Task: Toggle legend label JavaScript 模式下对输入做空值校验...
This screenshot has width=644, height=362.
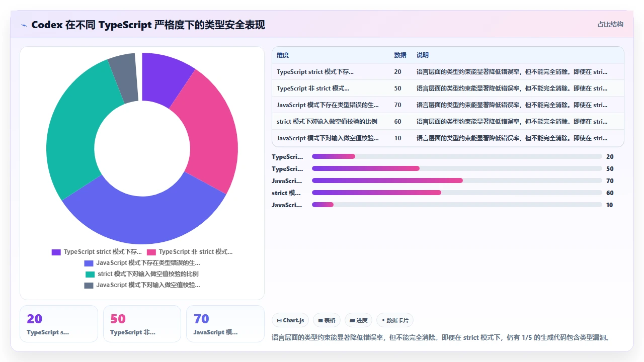Action: (148, 285)
